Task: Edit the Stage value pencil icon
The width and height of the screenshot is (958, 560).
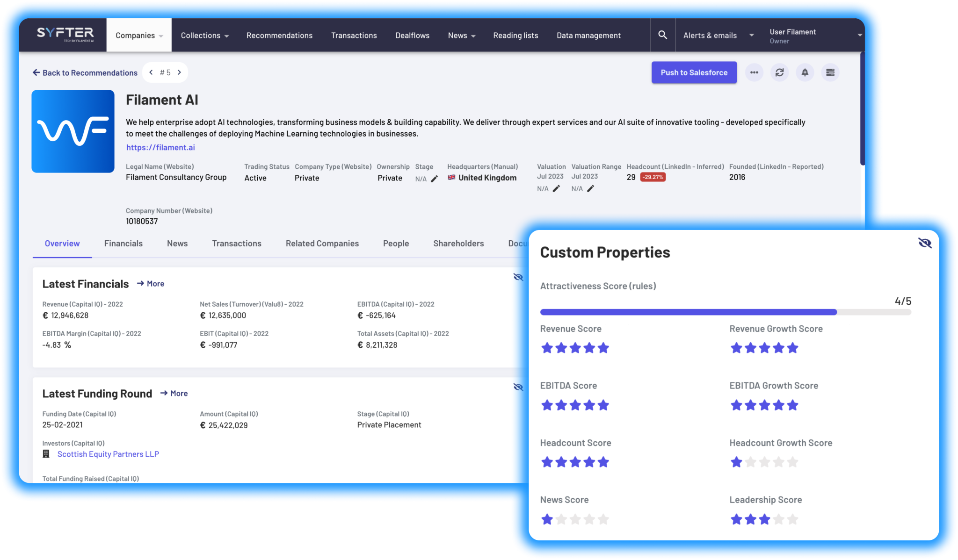Action: pyautogui.click(x=435, y=179)
